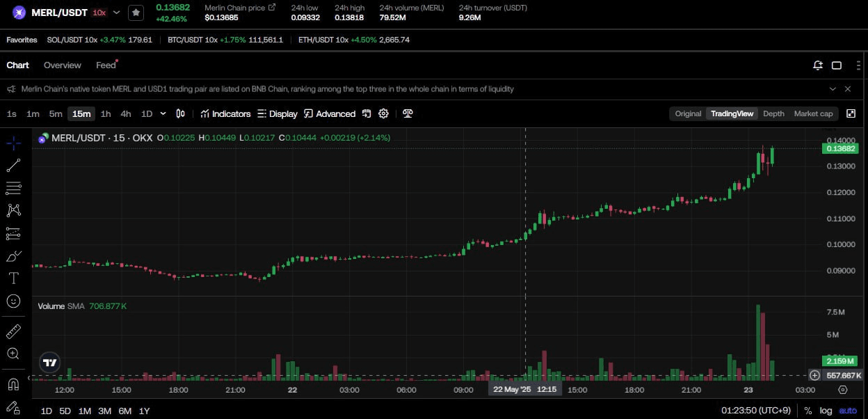Select the TradingView chart view
The width and height of the screenshot is (868, 419).
[x=732, y=113]
